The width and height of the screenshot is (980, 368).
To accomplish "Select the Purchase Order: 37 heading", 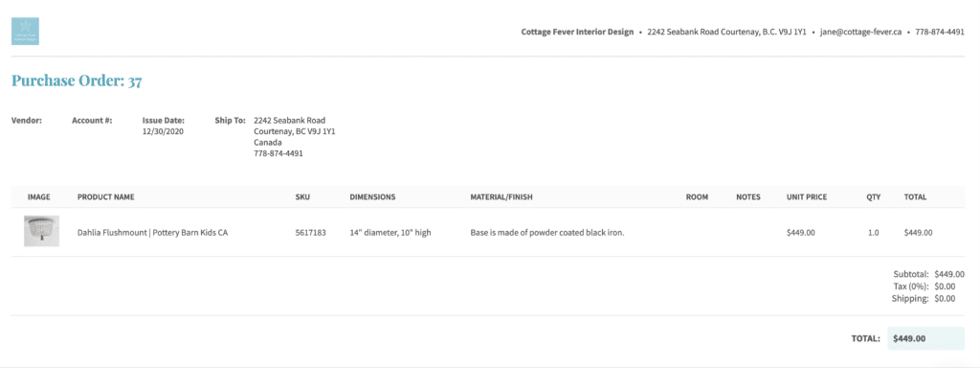I will click(77, 81).
